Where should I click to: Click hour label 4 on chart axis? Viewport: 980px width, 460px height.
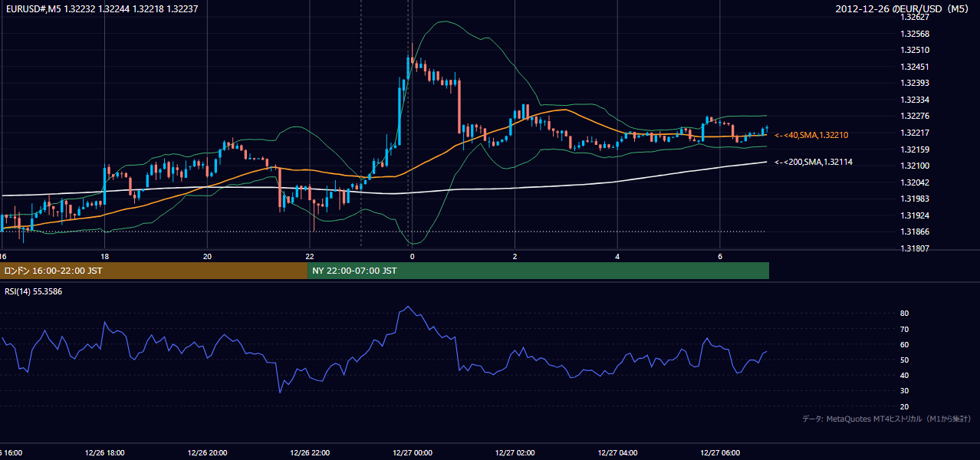pyautogui.click(x=617, y=255)
